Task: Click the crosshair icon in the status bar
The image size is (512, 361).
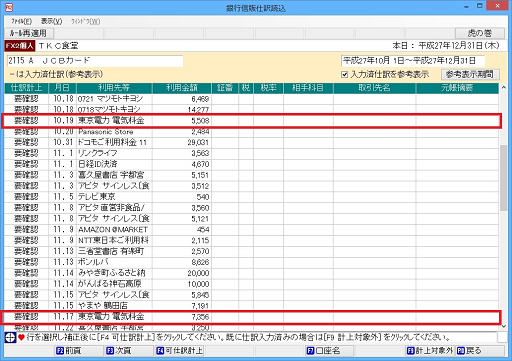Action: pyautogui.click(x=10, y=338)
